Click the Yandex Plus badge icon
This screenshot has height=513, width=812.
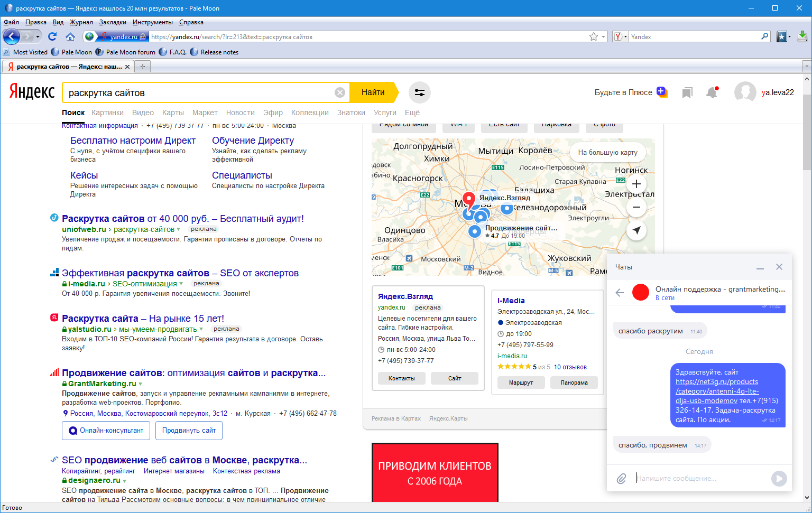(662, 92)
